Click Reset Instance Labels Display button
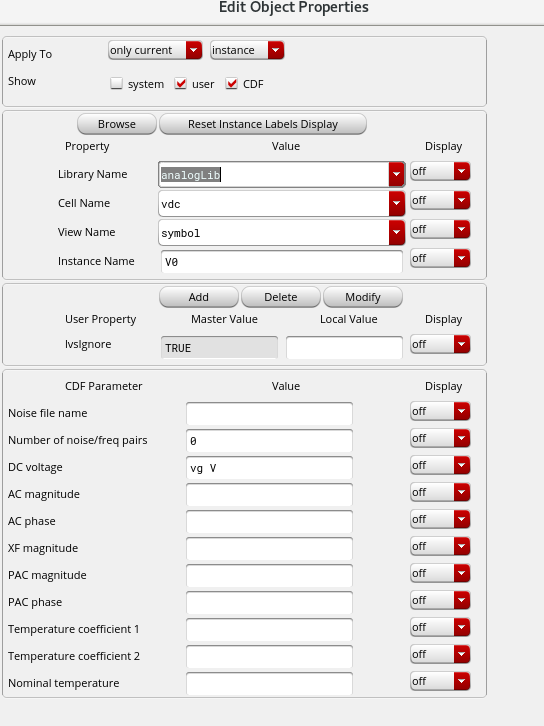The width and height of the screenshot is (544, 726). tap(263, 124)
